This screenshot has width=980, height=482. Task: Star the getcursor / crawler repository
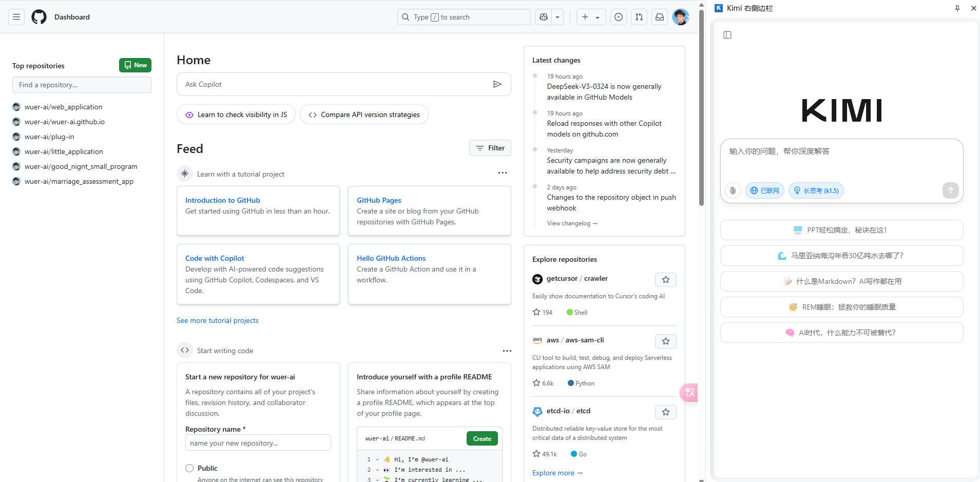click(666, 280)
